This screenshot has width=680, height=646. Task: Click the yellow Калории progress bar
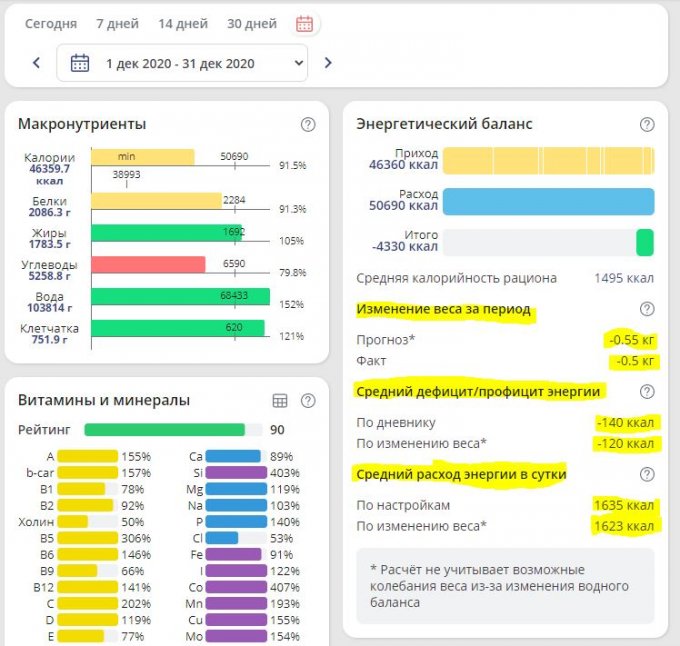click(142, 157)
